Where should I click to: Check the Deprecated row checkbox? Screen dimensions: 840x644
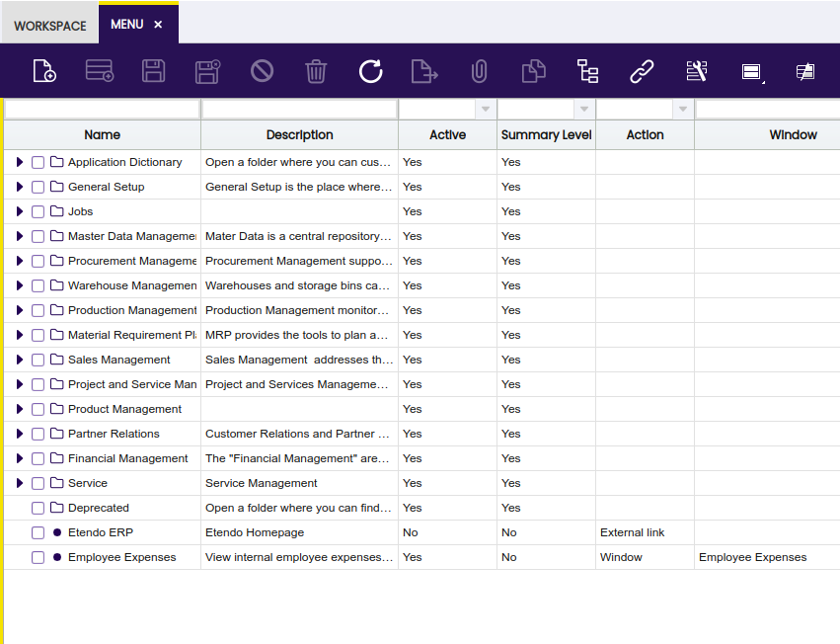(38, 508)
